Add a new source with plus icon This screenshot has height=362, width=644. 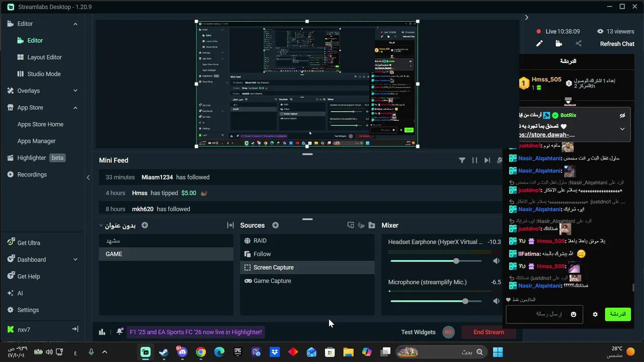[x=275, y=225]
